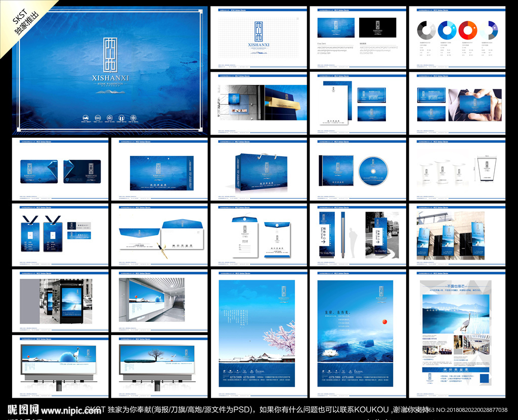The image size is (518, 420).
Task: Open the letterhead and business card page
Action: click(x=358, y=103)
